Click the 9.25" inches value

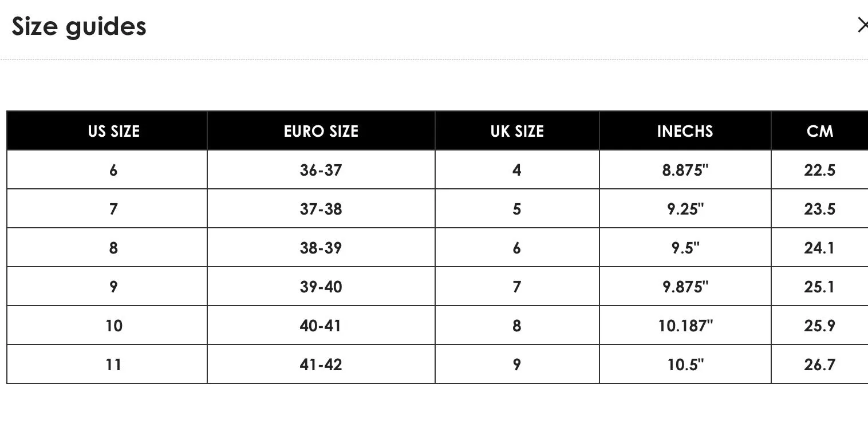click(685, 208)
